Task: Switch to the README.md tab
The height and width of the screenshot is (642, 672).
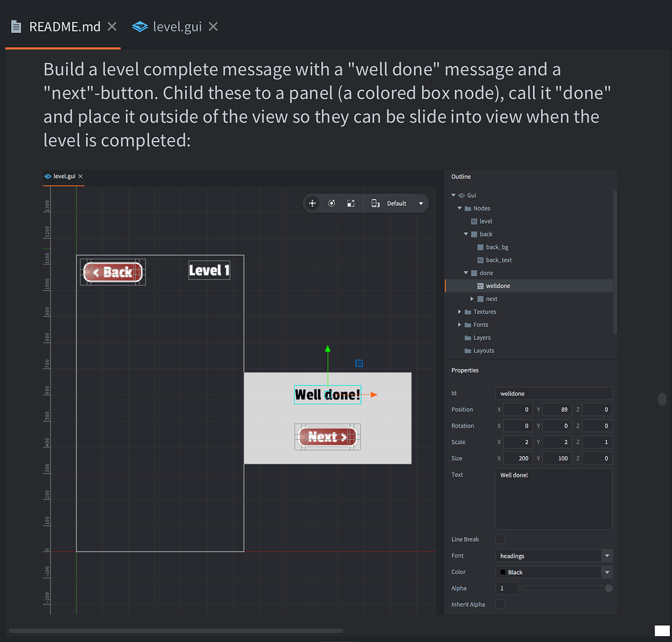Action: (66, 26)
